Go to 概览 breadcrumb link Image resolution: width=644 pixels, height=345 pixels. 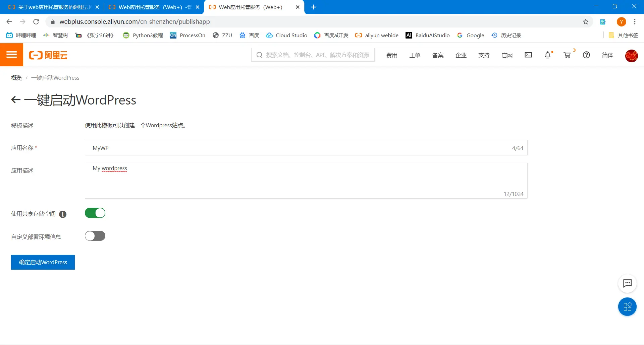pyautogui.click(x=16, y=78)
